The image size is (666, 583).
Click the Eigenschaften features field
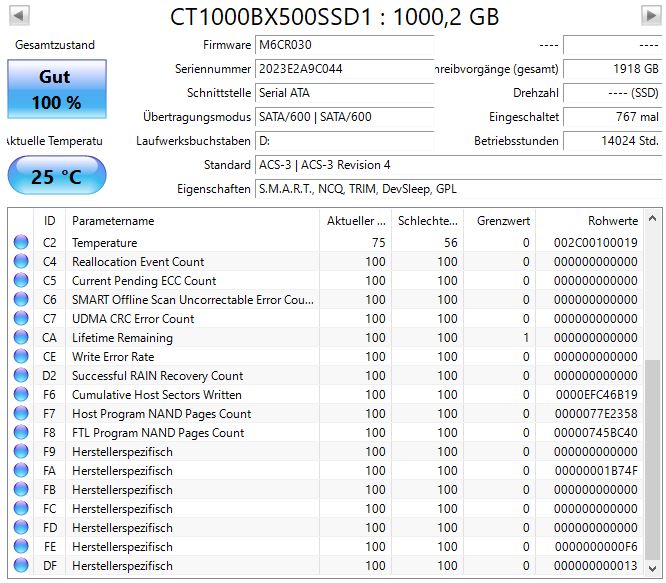coord(458,189)
